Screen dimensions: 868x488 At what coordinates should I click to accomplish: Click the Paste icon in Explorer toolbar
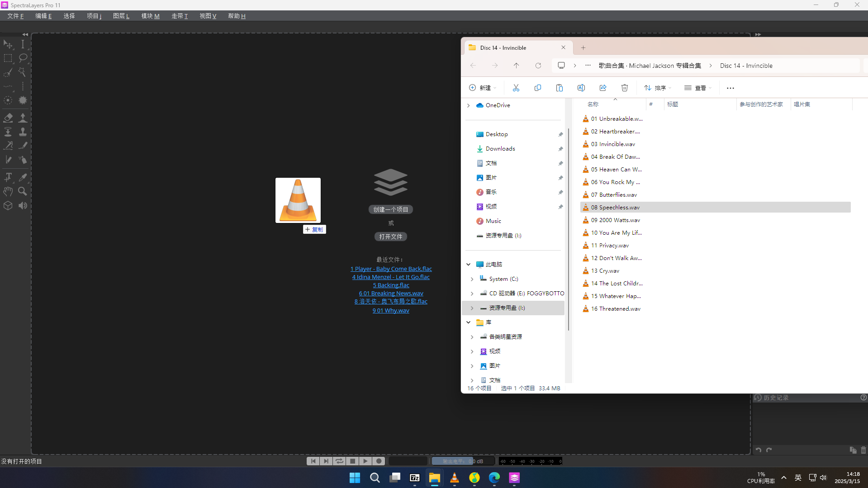pos(560,88)
